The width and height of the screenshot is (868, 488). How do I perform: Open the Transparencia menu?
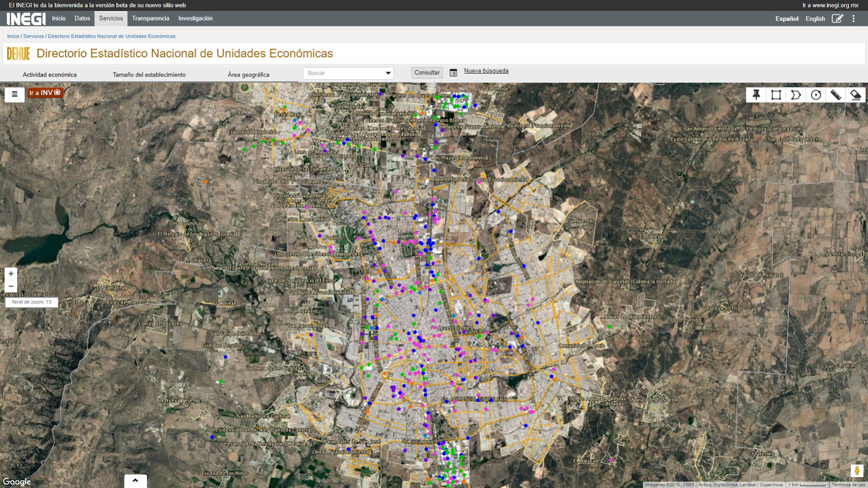(x=150, y=18)
